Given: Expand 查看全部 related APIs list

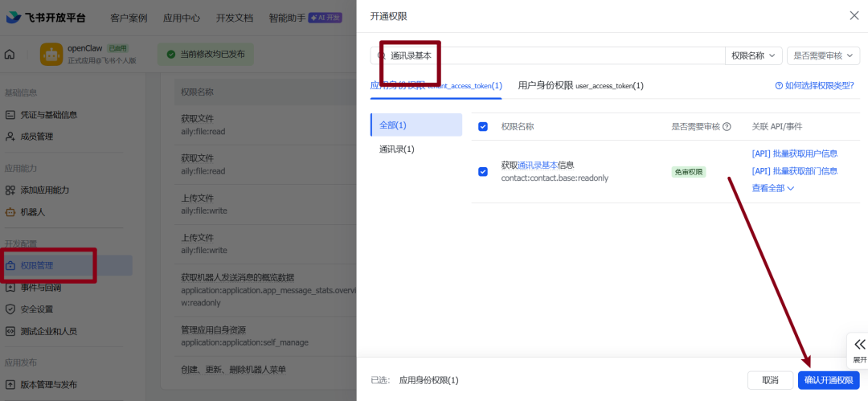Looking at the screenshot, I should (772, 188).
